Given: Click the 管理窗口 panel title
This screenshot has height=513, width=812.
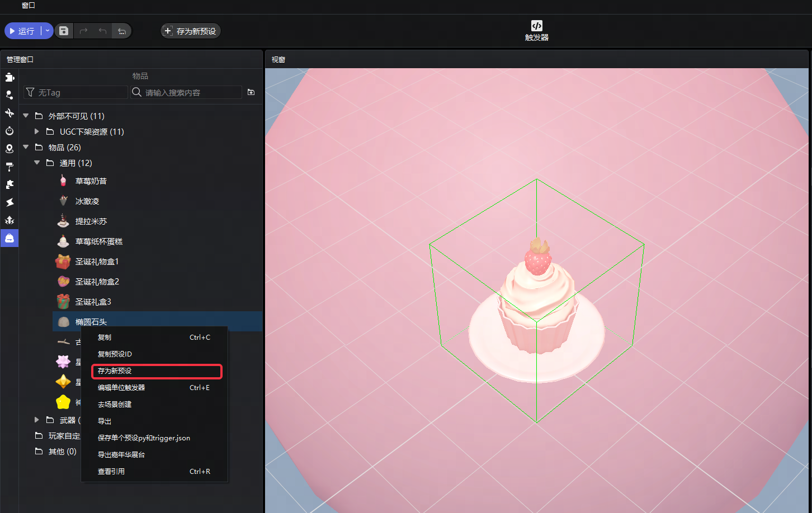Looking at the screenshot, I should click(x=20, y=59).
